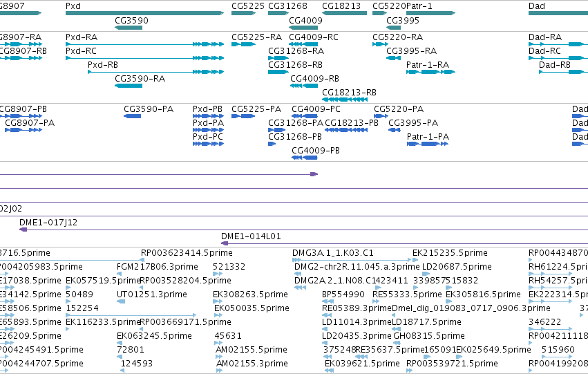Image resolution: width=588 pixels, height=374 pixels.
Task: Select the CG3590-RA transcript glyph
Action: tap(129, 86)
